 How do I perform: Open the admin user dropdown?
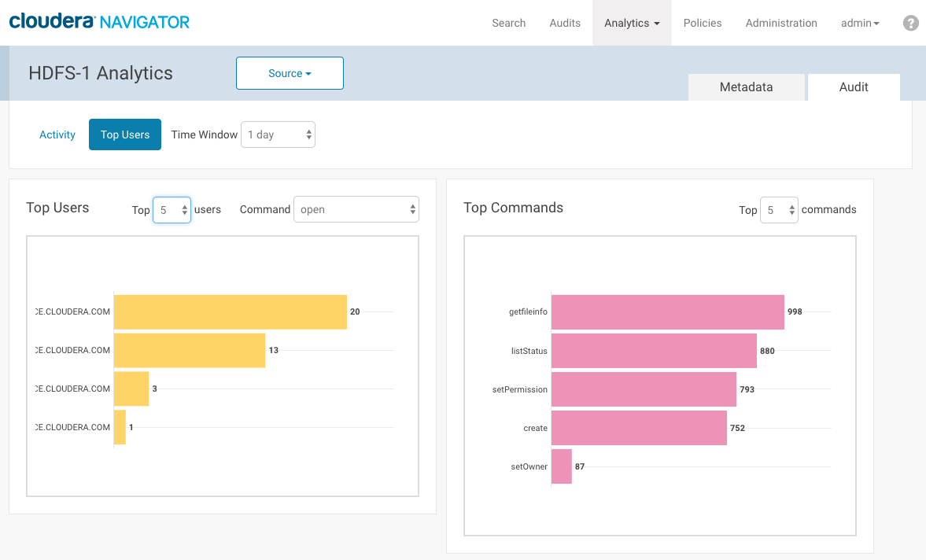coord(860,23)
